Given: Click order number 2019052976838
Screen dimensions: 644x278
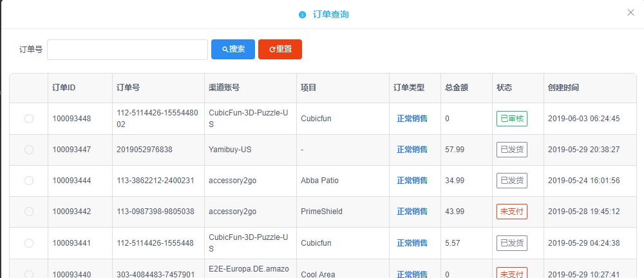Looking at the screenshot, I should click(144, 150).
